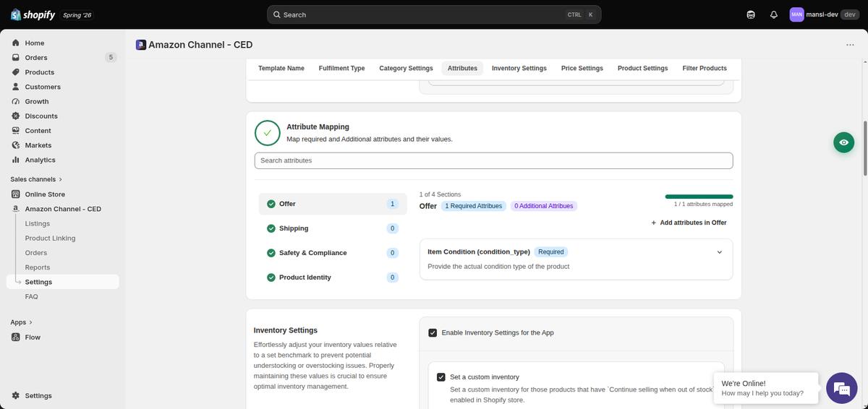This screenshot has width=868, height=409.
Task: Open the Home sidebar icon
Action: [16, 43]
